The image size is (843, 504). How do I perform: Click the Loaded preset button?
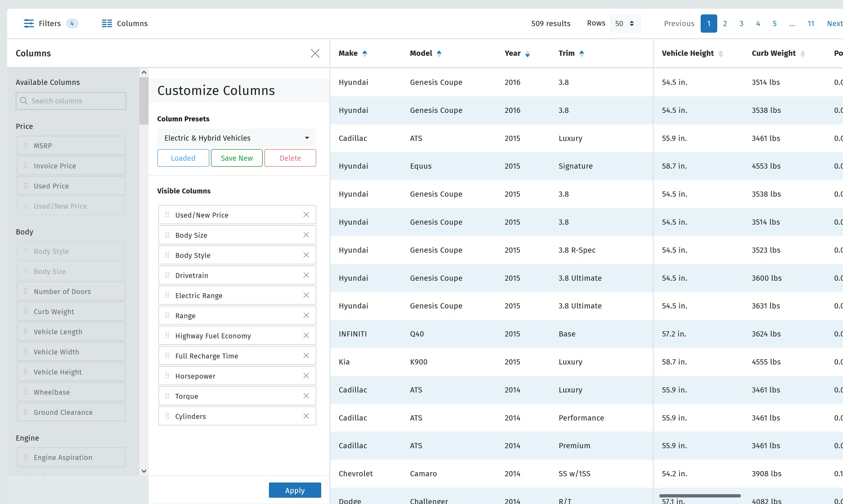(x=183, y=158)
